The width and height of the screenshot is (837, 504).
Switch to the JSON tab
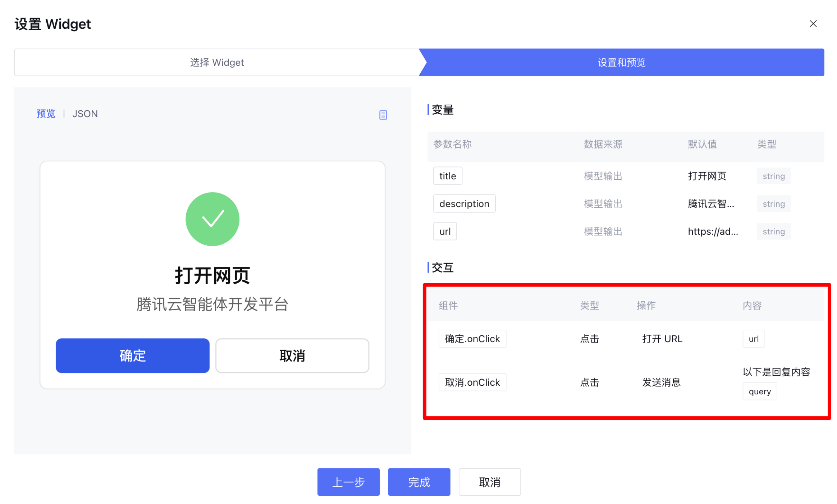point(85,114)
